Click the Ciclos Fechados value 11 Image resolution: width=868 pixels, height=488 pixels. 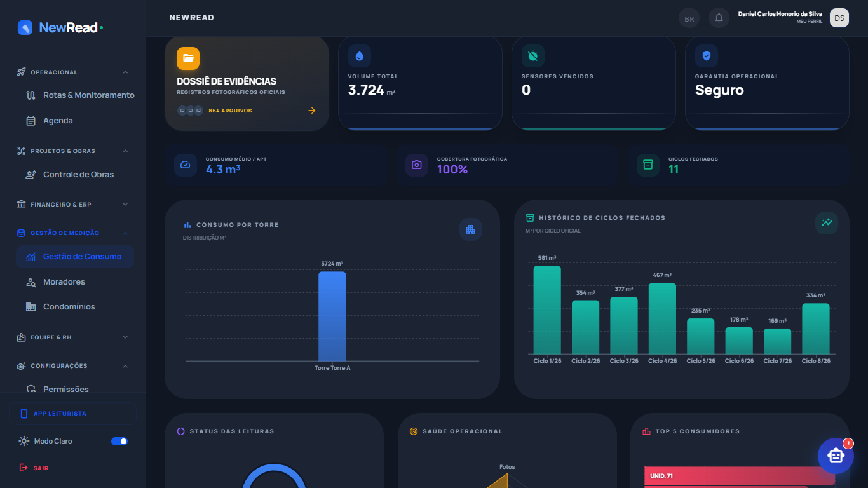674,170
